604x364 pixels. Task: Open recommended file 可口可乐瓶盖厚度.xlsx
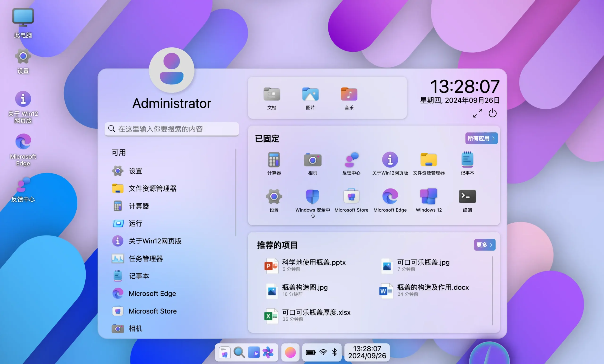tap(307, 315)
